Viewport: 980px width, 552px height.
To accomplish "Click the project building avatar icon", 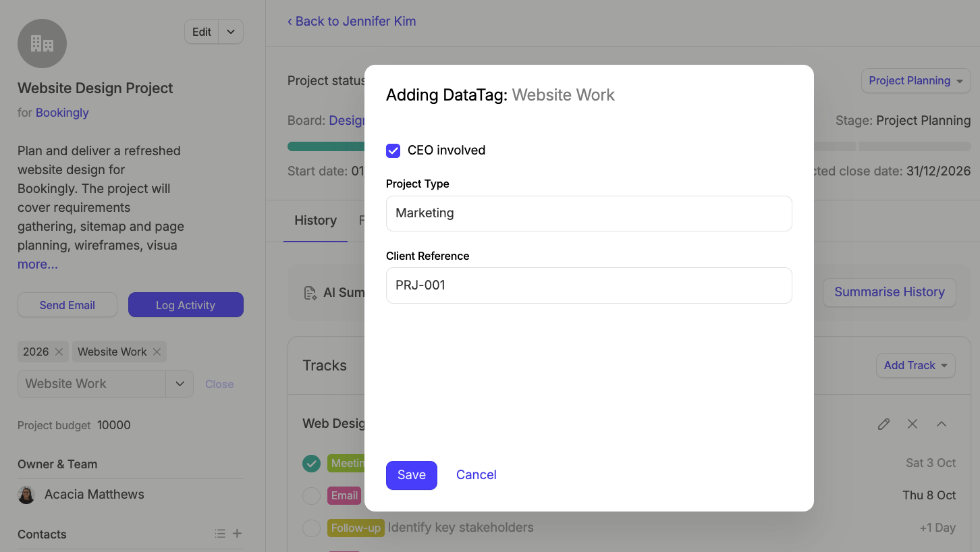I will [x=42, y=44].
